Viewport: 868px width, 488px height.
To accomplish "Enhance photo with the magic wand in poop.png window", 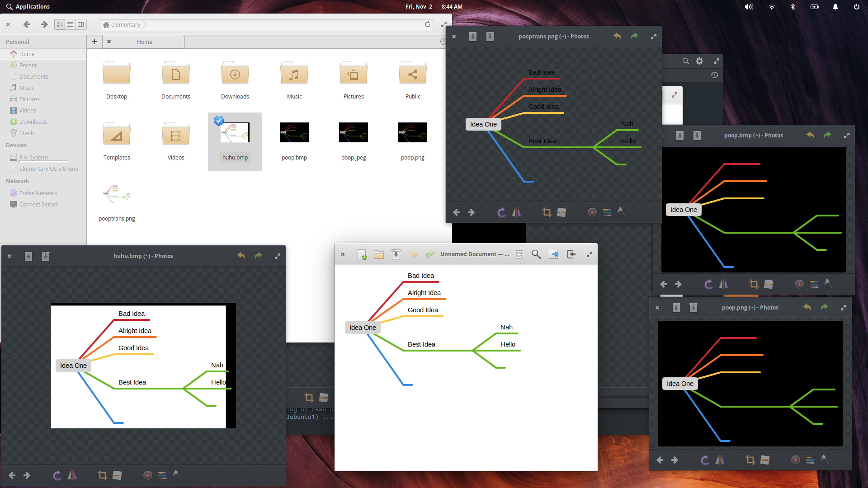I will tap(826, 460).
